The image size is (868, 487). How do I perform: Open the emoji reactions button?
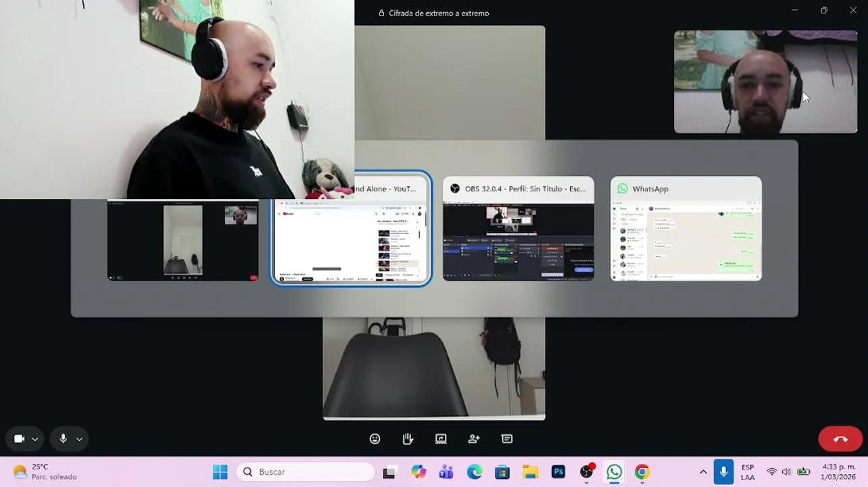[x=375, y=439]
